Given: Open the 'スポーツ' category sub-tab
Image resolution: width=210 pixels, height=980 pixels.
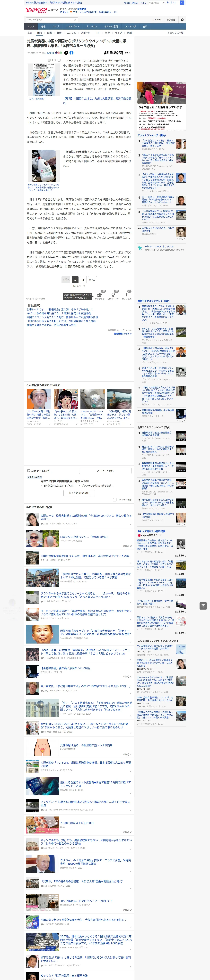Looking at the screenshot, I should (x=85, y=33).
